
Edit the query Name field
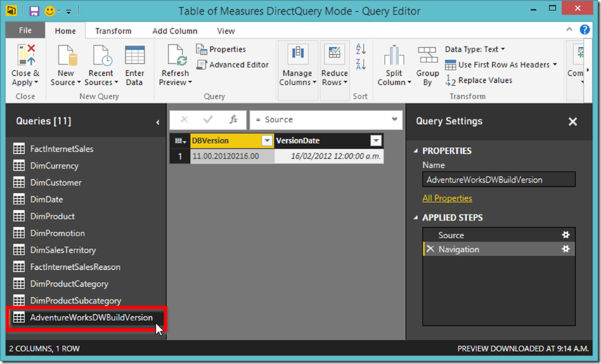498,179
